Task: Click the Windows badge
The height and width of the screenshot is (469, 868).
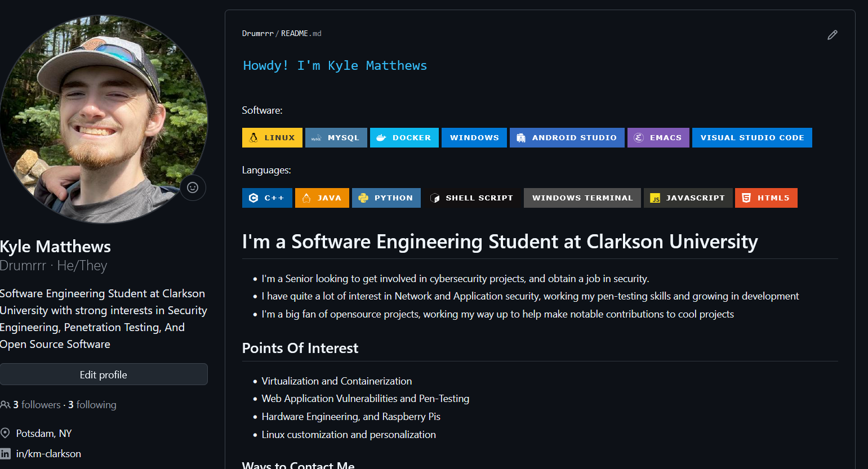Action: pos(474,137)
